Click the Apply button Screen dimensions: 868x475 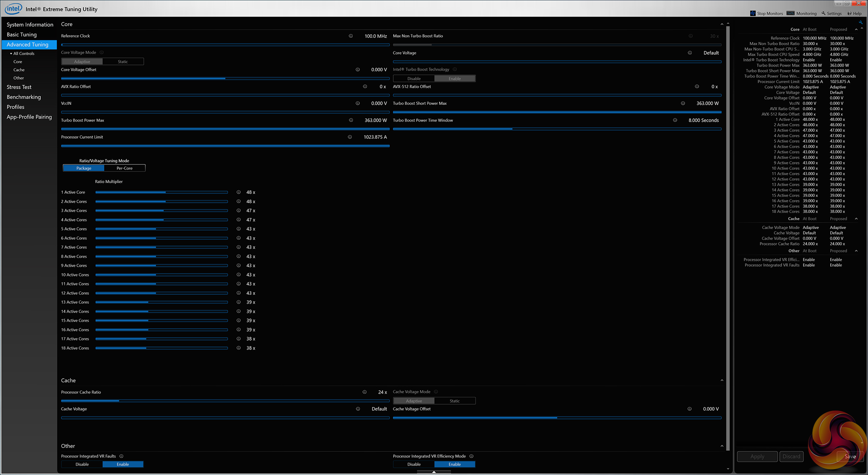[757, 456]
